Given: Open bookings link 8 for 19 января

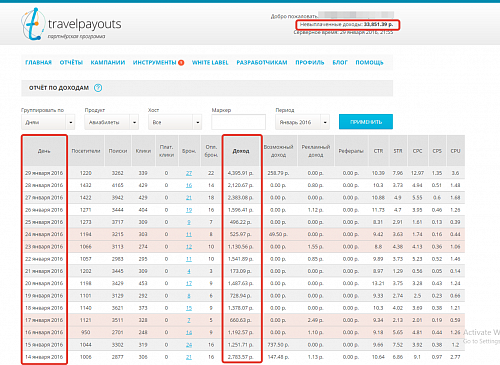Looking at the screenshot, I should click(189, 296).
